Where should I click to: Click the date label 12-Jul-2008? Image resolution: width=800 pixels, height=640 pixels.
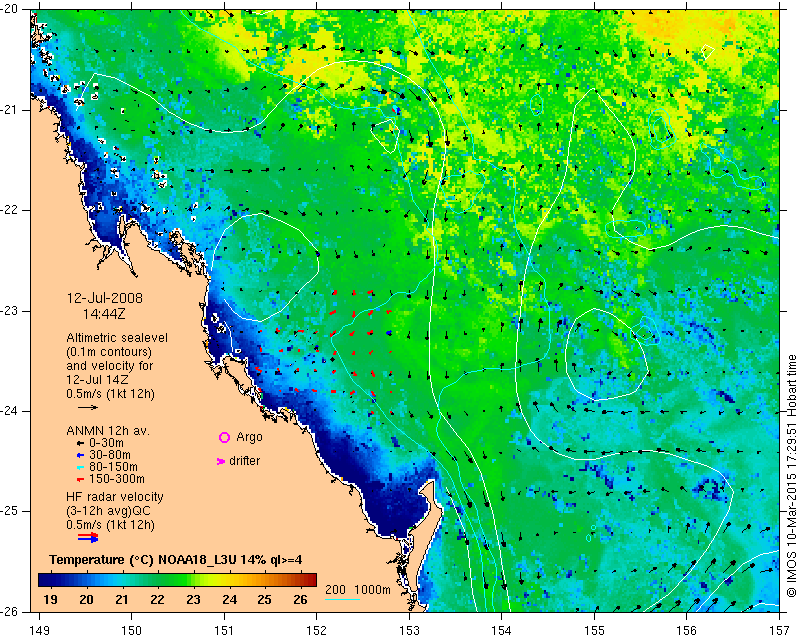tap(105, 298)
